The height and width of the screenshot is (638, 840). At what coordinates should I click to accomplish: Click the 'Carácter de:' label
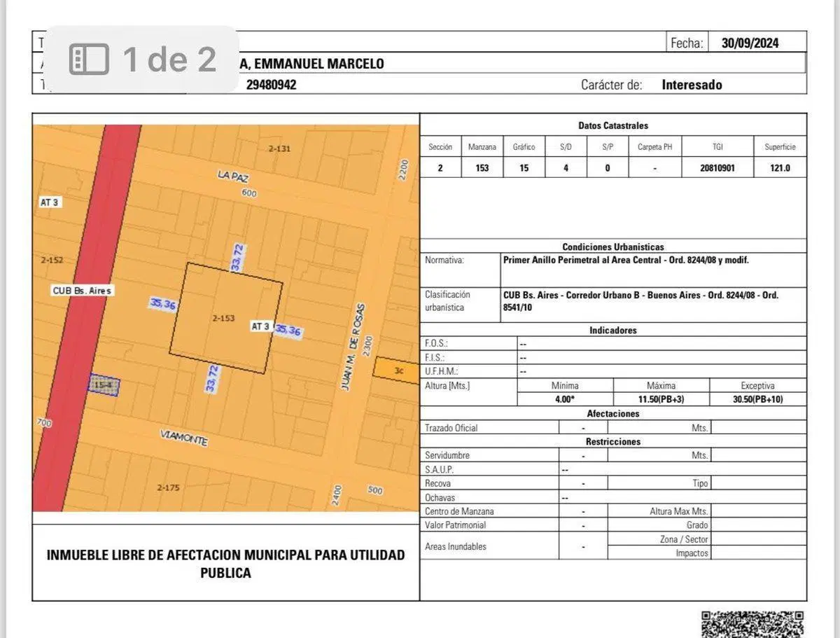[x=612, y=85]
